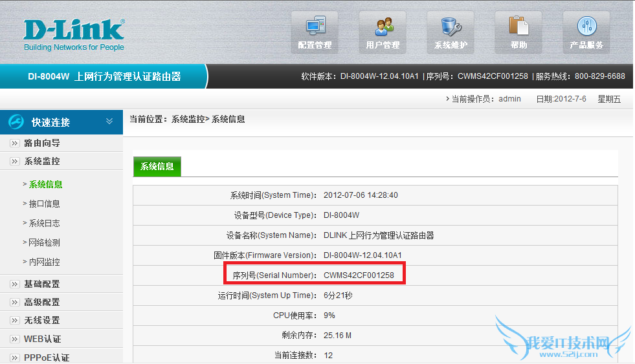This screenshot has height=364, width=635.
Task: Click the current connections value 12
Action: pyautogui.click(x=328, y=356)
